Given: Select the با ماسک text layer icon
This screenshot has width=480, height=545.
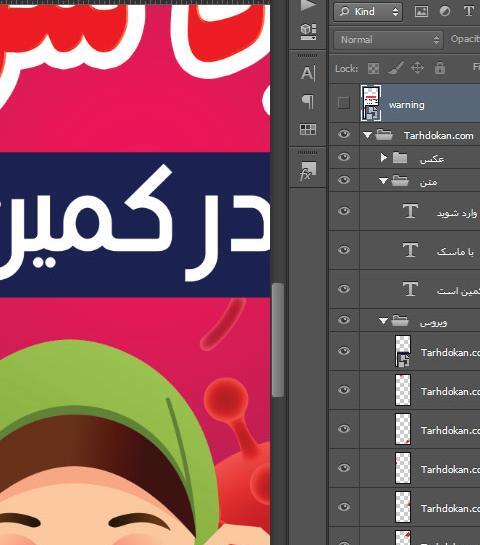Looking at the screenshot, I should pos(410,250).
